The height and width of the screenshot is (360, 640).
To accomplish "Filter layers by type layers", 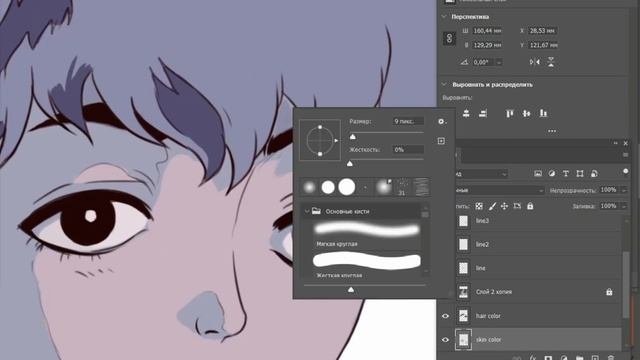I will (x=566, y=174).
